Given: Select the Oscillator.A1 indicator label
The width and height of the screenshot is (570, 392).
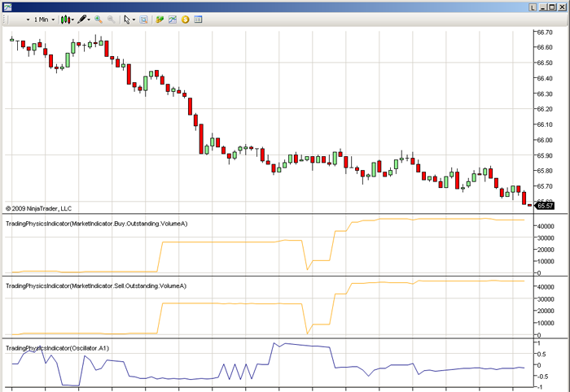Looking at the screenshot, I should (x=57, y=348).
